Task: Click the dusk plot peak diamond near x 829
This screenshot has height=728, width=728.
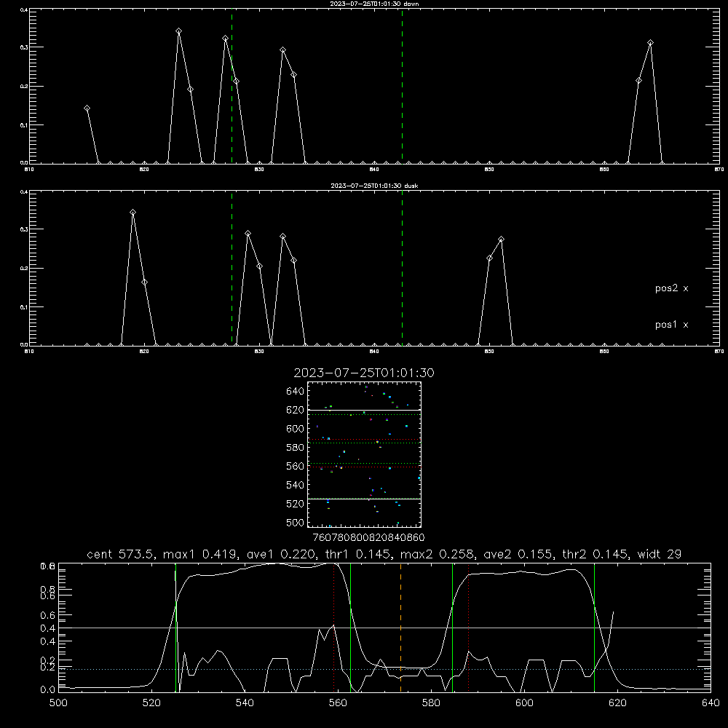Action: click(248, 234)
